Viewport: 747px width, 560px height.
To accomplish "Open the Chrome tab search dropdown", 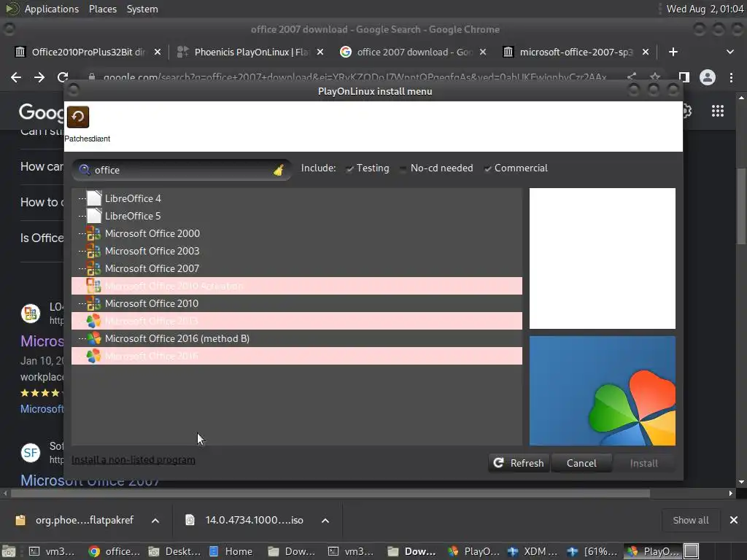I will pos(729,52).
